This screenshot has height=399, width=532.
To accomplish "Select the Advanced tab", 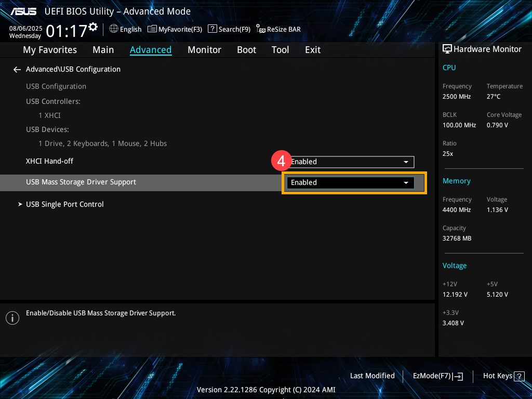I will [151, 50].
